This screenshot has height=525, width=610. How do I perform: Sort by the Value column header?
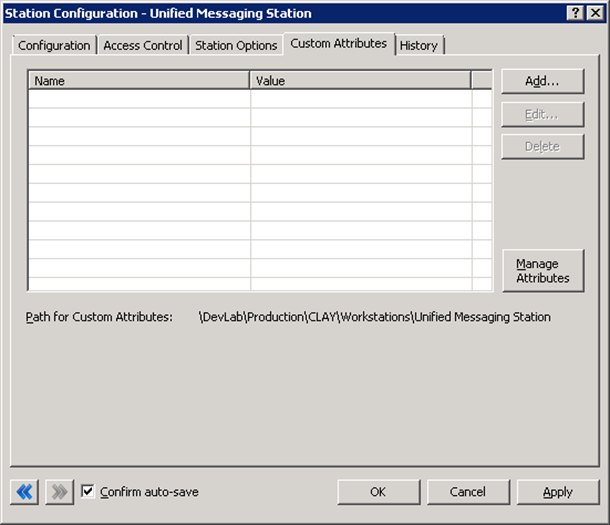[360, 80]
